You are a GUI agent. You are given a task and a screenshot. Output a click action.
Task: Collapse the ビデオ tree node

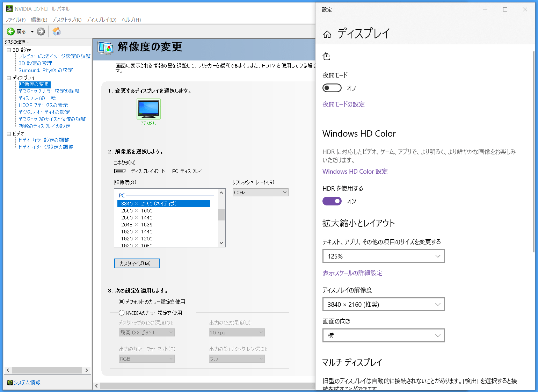click(x=9, y=134)
